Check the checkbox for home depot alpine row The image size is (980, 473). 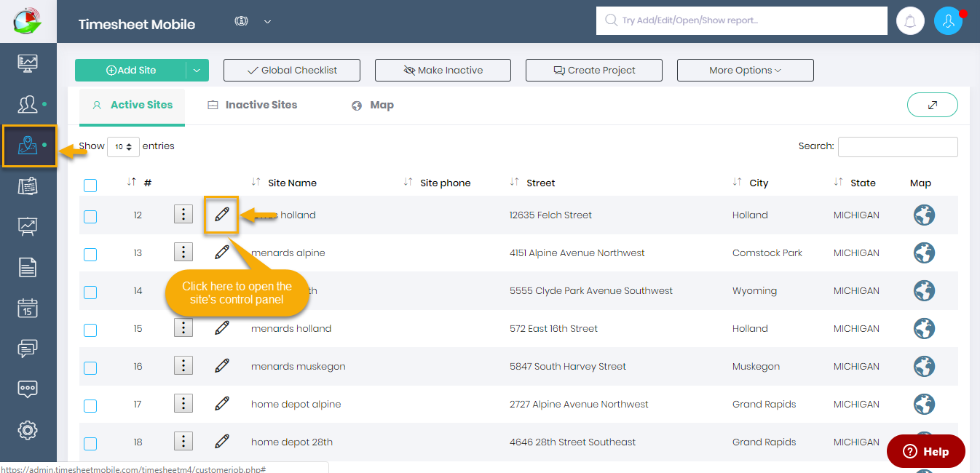(90, 405)
